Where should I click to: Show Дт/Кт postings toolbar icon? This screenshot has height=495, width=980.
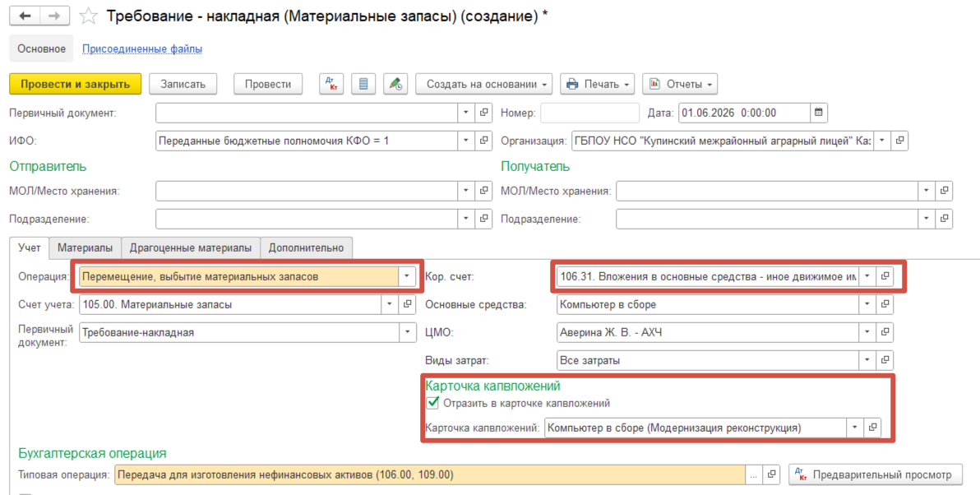(331, 84)
